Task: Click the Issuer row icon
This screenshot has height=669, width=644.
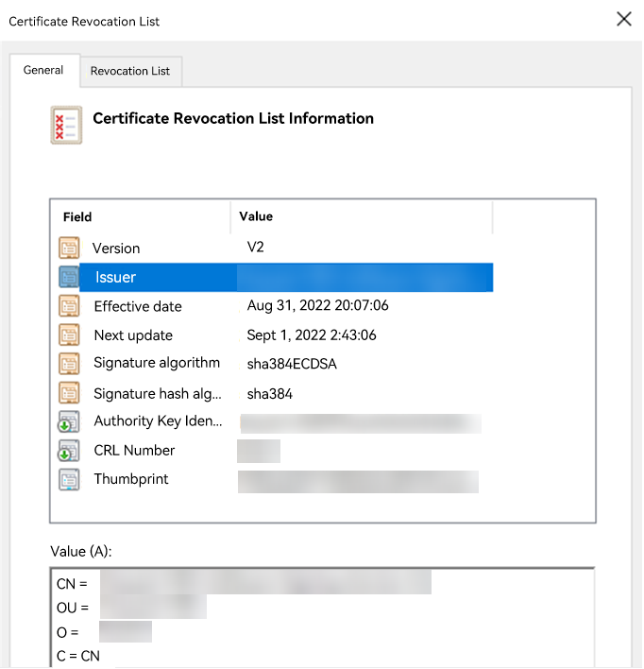Action: 69,277
